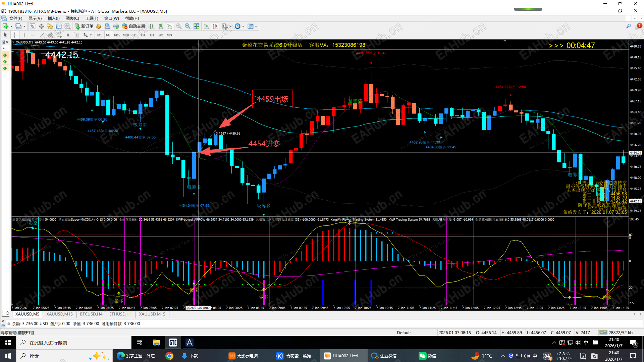The width and height of the screenshot is (644, 362).
Task: Select the horizontal line drawing tool
Action: (33, 35)
